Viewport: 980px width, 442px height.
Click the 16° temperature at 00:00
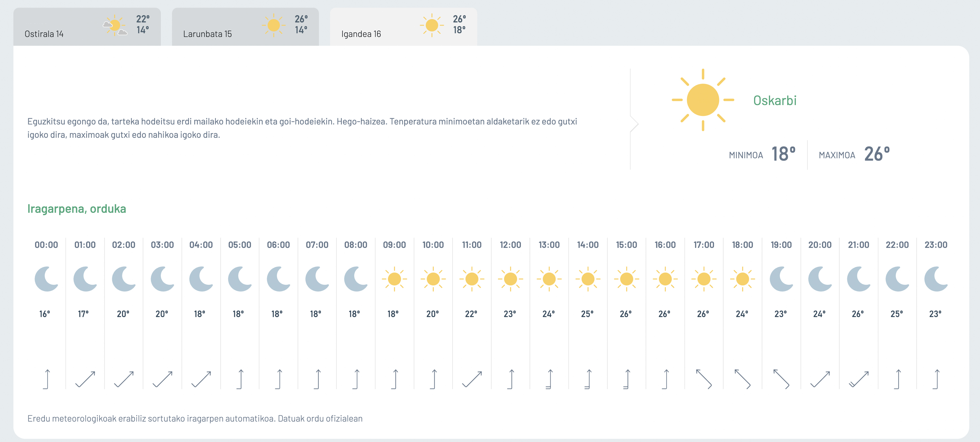(x=45, y=314)
